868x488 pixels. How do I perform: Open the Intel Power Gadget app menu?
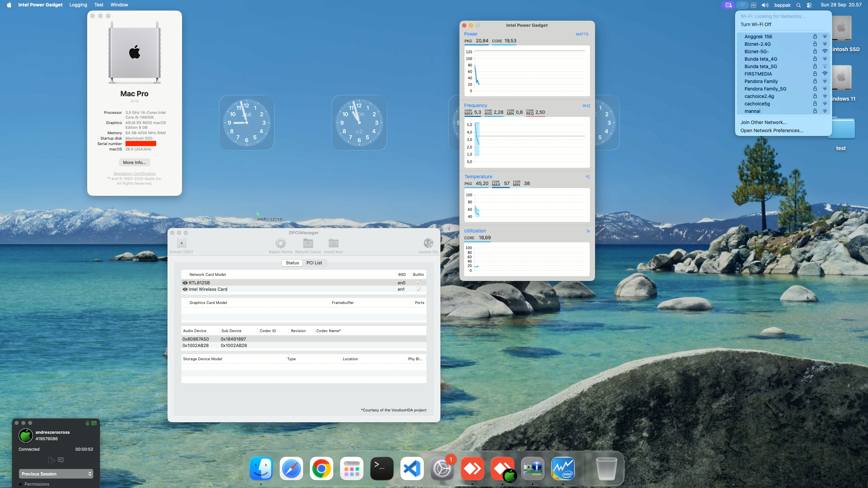(x=40, y=5)
